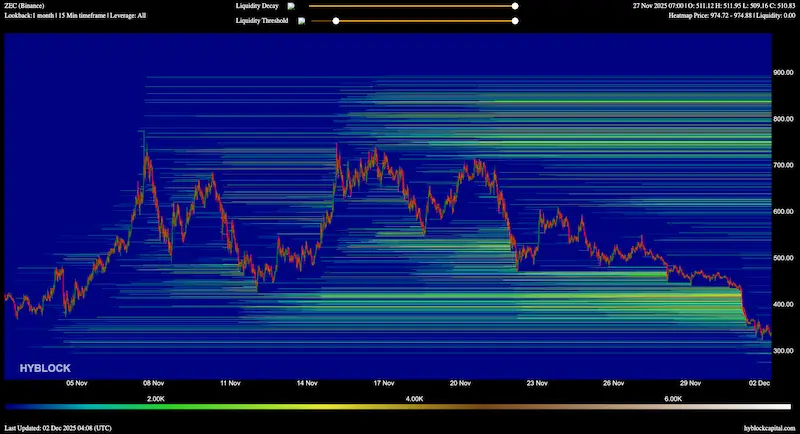Click the left Liquidity Threshold slider handle
The width and height of the screenshot is (800, 434).
pyautogui.click(x=336, y=20)
